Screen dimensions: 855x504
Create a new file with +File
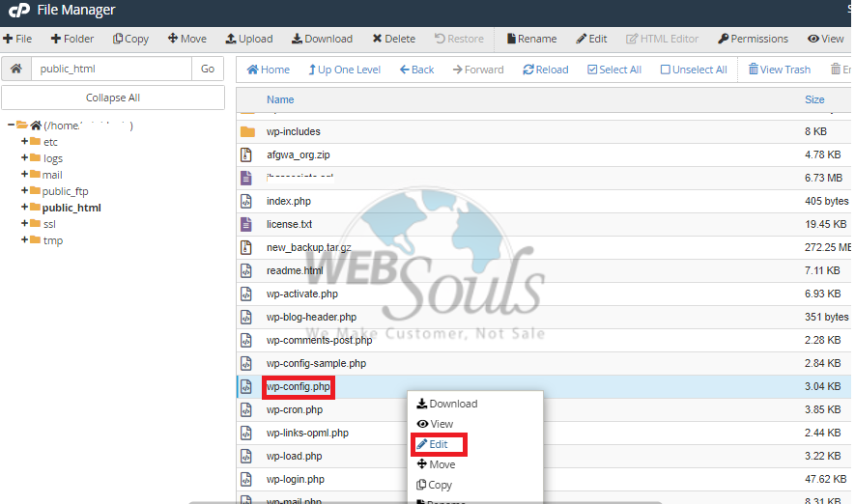(x=17, y=39)
